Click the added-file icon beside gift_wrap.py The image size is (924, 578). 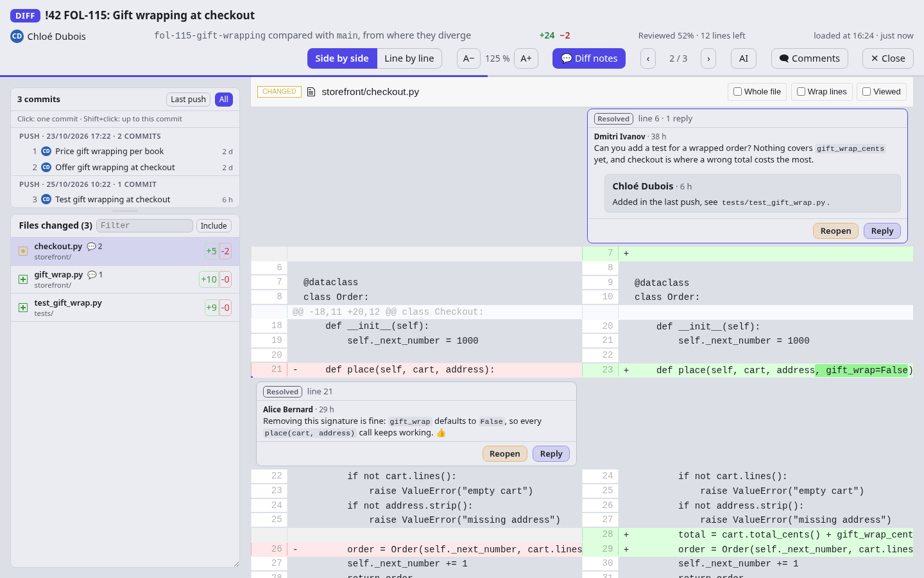click(23, 279)
